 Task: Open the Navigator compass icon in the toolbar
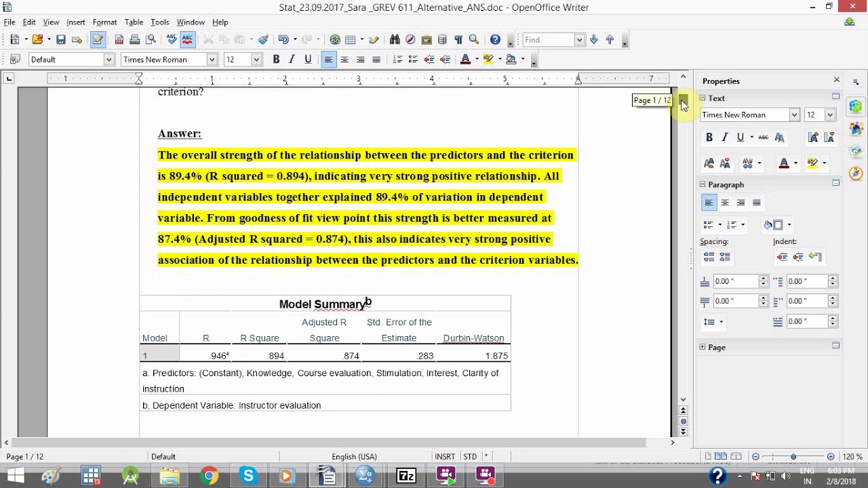tap(410, 40)
